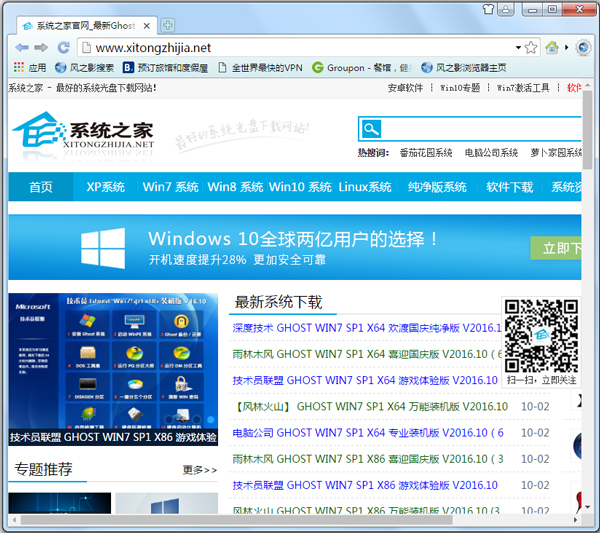Screen dimensions: 600x533
Task: Open 预订旅馆和度假屋 bookmark
Action: [165, 68]
